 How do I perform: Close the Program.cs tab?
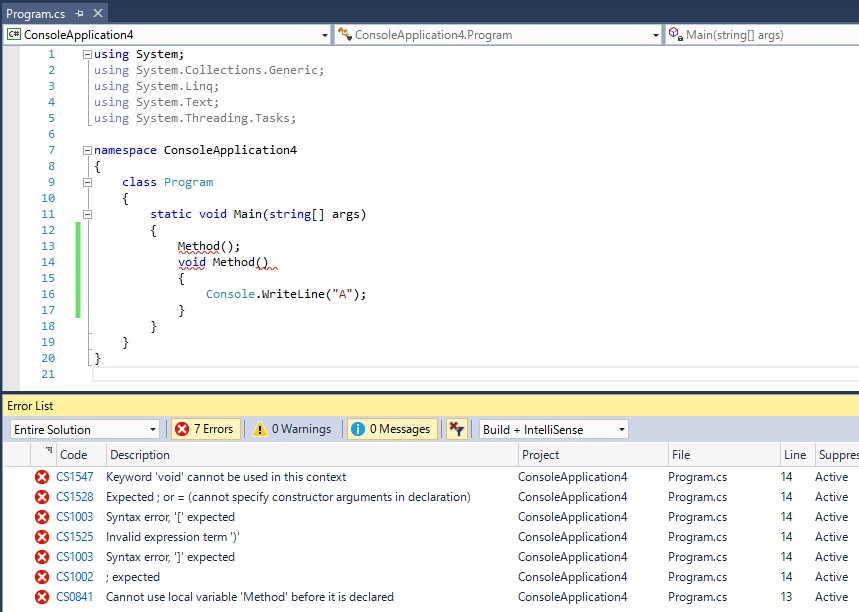click(x=97, y=14)
